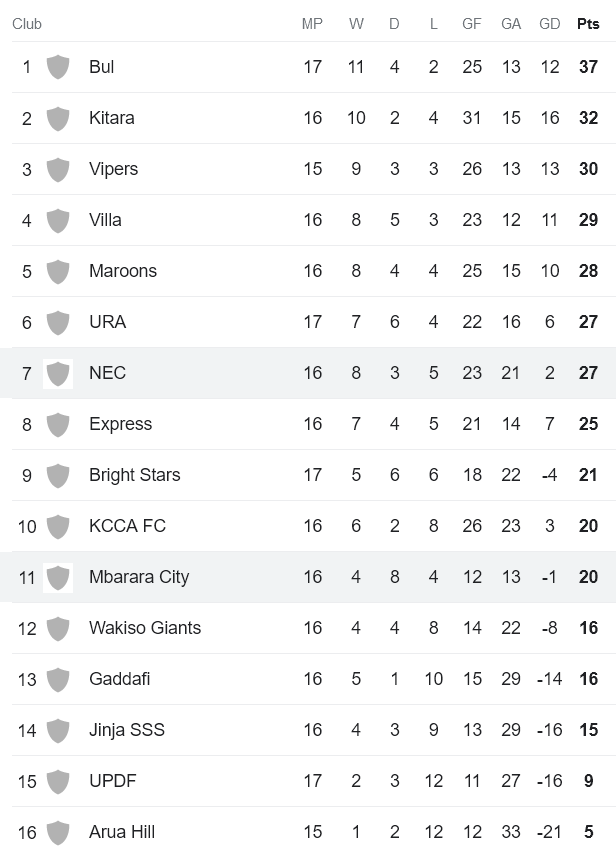
Task: Click the Bul club crest icon
Action: (58, 67)
